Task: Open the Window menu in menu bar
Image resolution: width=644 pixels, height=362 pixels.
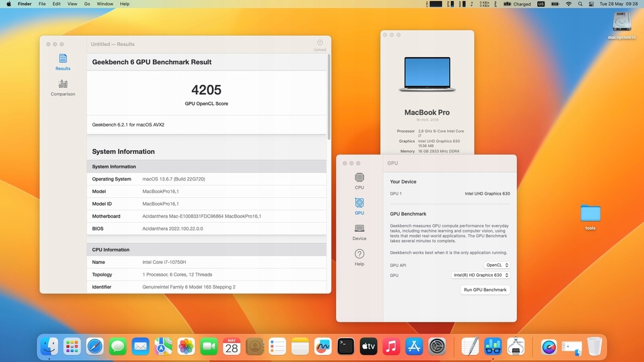Action: point(105,4)
